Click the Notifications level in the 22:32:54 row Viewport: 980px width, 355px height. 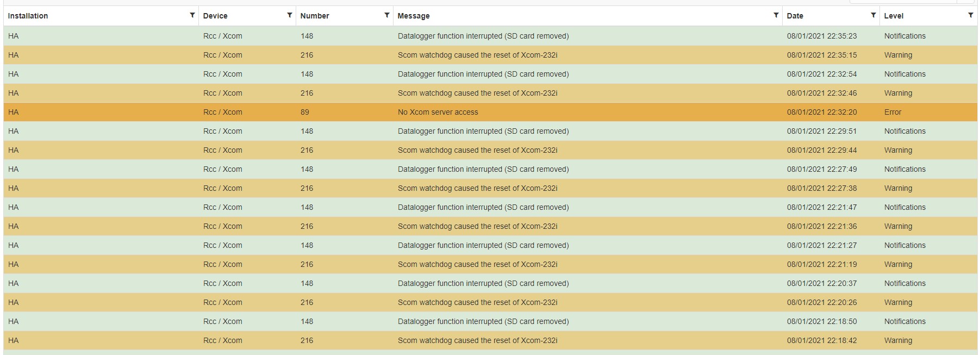(904, 74)
